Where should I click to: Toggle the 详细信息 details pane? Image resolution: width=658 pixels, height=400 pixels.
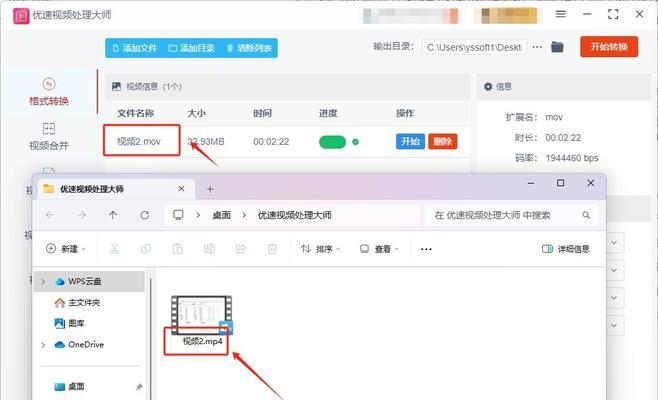566,249
